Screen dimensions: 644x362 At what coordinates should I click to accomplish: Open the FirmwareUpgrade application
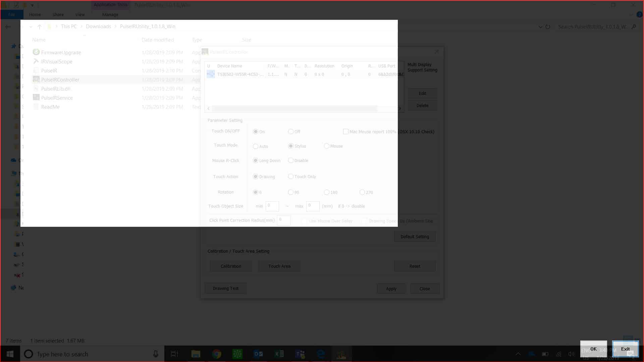pos(61,52)
